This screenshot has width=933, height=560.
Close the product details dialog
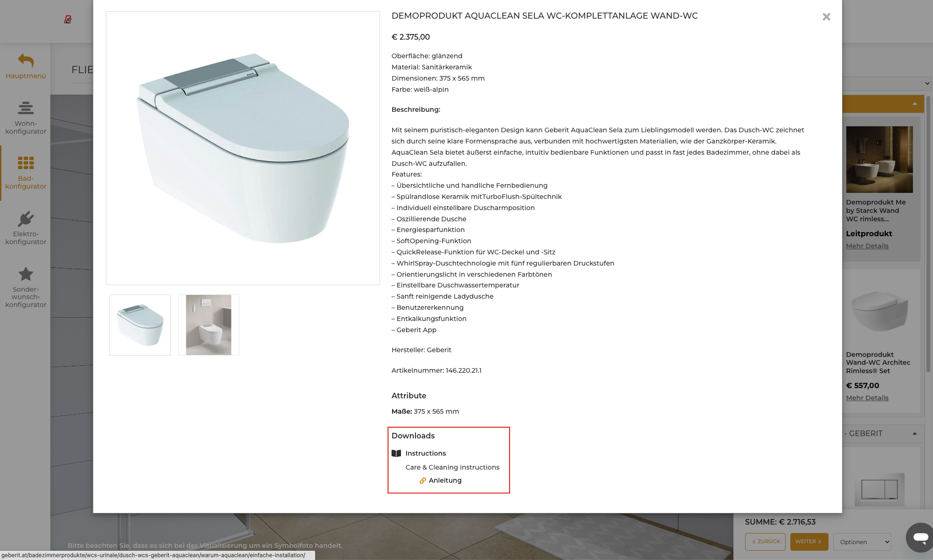pos(826,17)
